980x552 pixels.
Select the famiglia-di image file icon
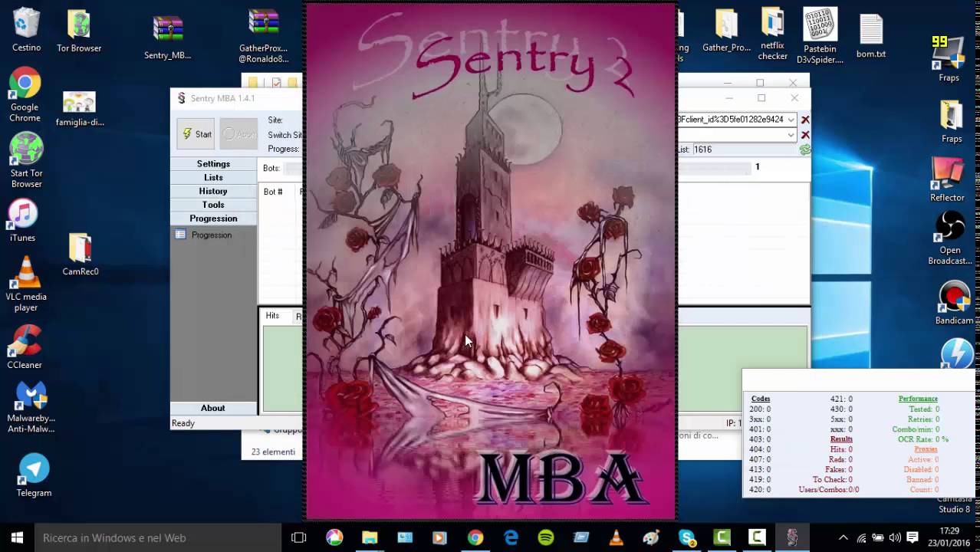(x=79, y=107)
